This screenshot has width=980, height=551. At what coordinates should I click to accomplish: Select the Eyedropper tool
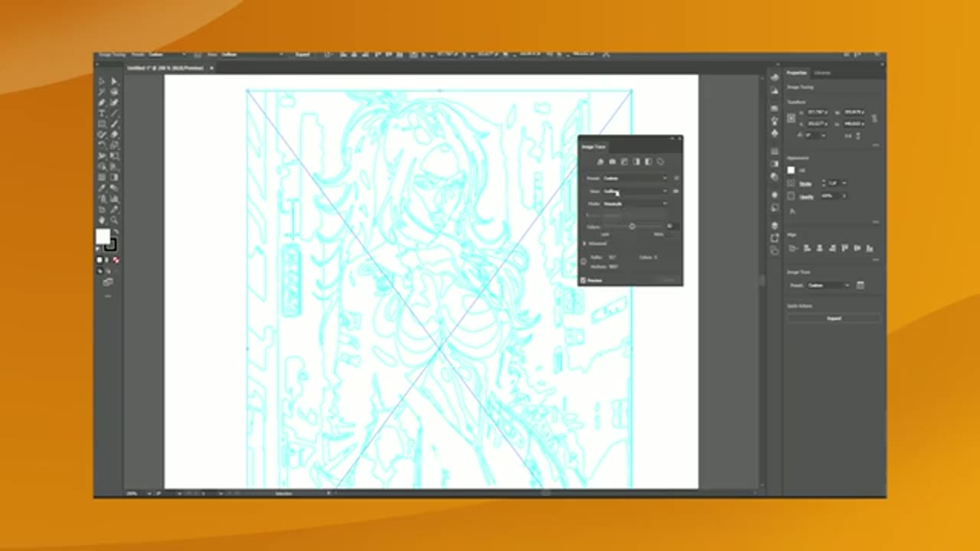(102, 188)
